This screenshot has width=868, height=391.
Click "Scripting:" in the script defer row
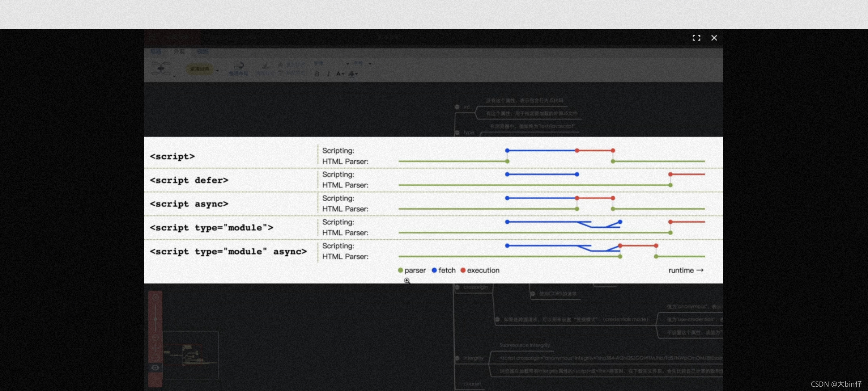pos(338,175)
